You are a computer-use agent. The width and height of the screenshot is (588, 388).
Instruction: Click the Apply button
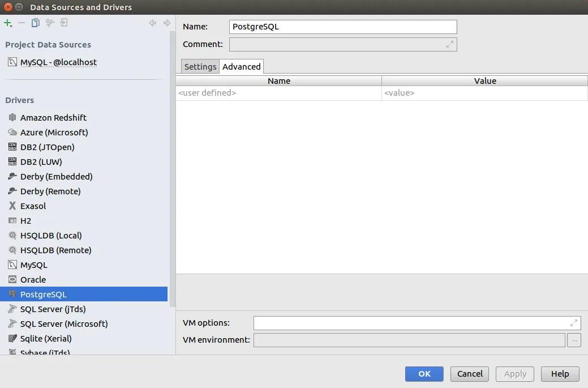(515, 374)
